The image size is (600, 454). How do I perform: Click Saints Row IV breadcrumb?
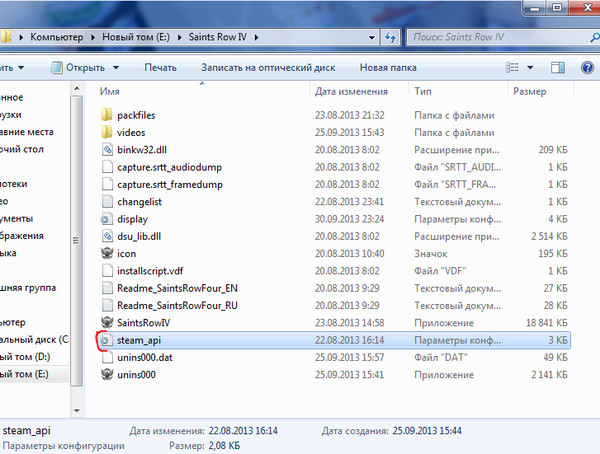pyautogui.click(x=218, y=37)
